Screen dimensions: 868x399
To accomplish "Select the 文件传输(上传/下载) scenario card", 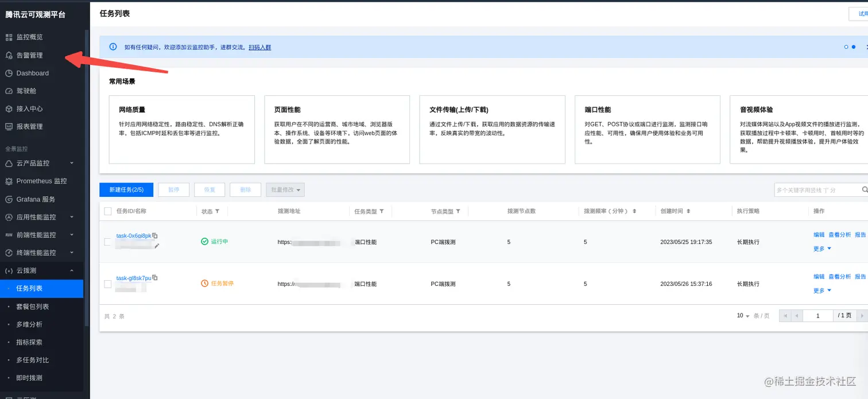I will coord(493,130).
